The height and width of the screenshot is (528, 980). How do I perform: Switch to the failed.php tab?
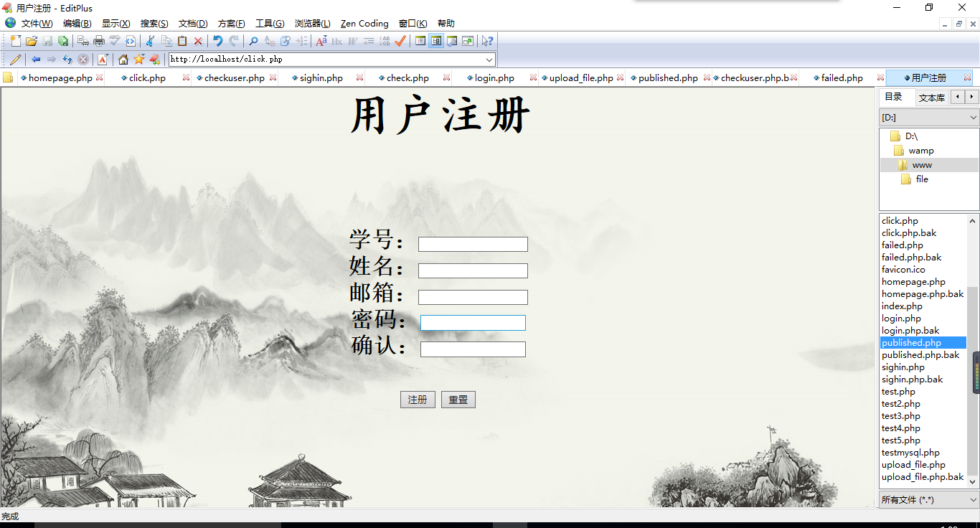842,78
